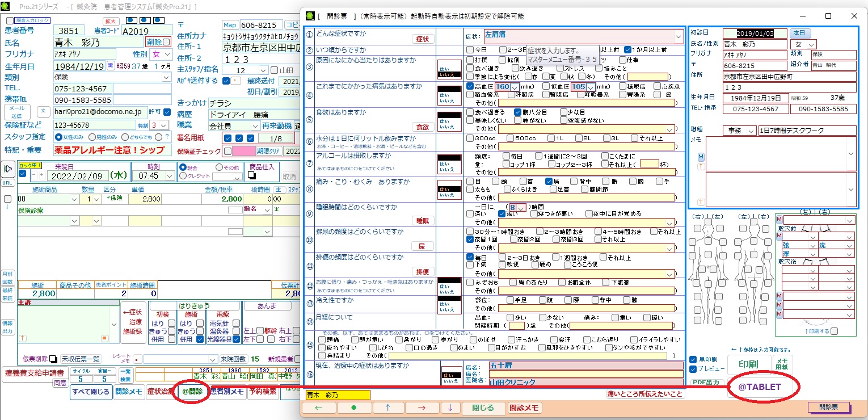Click the メール送信 mail send button

click(x=17, y=112)
